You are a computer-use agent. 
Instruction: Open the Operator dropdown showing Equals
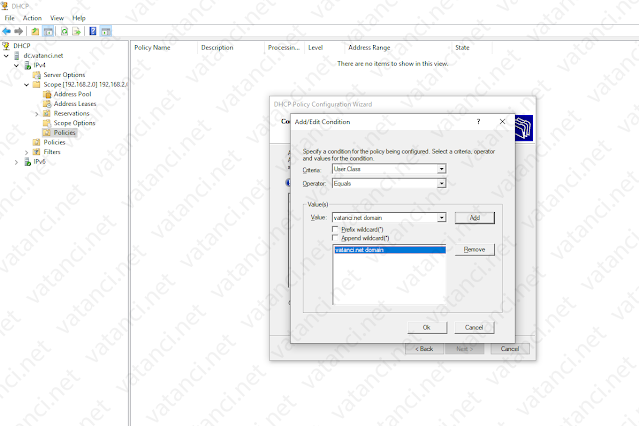(441, 183)
